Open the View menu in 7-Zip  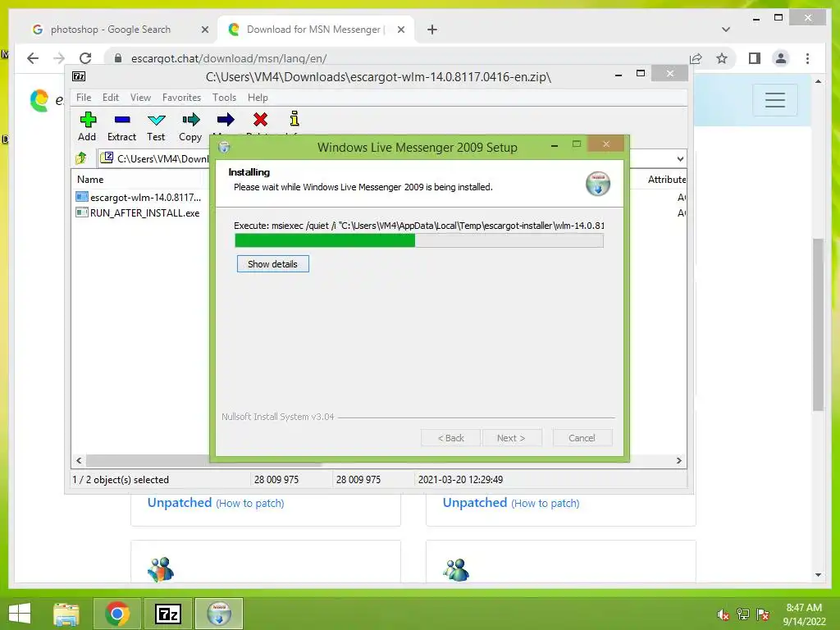coord(140,98)
